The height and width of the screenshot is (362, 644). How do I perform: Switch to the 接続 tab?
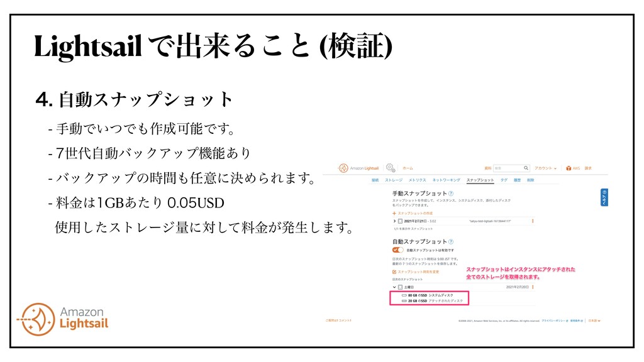[375, 180]
